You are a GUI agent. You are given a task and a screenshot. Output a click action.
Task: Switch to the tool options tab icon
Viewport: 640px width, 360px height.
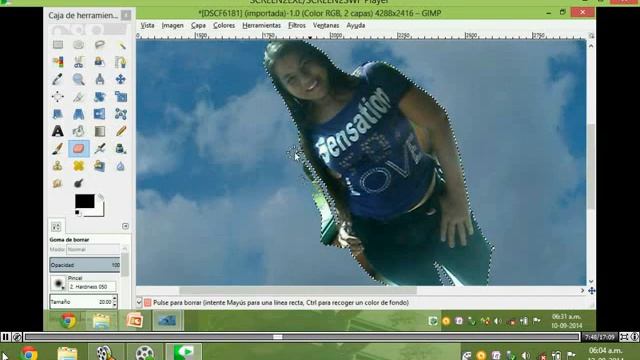(56, 227)
